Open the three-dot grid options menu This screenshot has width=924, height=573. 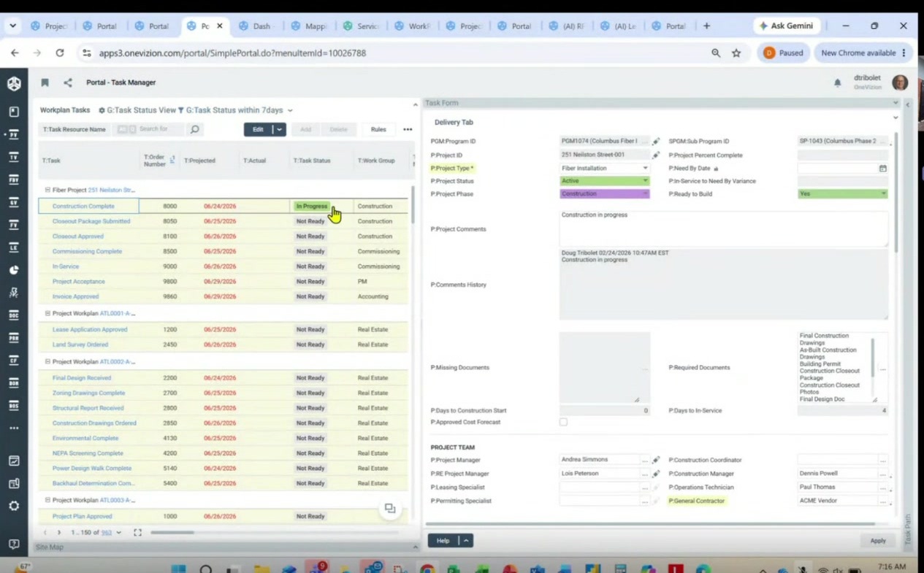click(408, 129)
